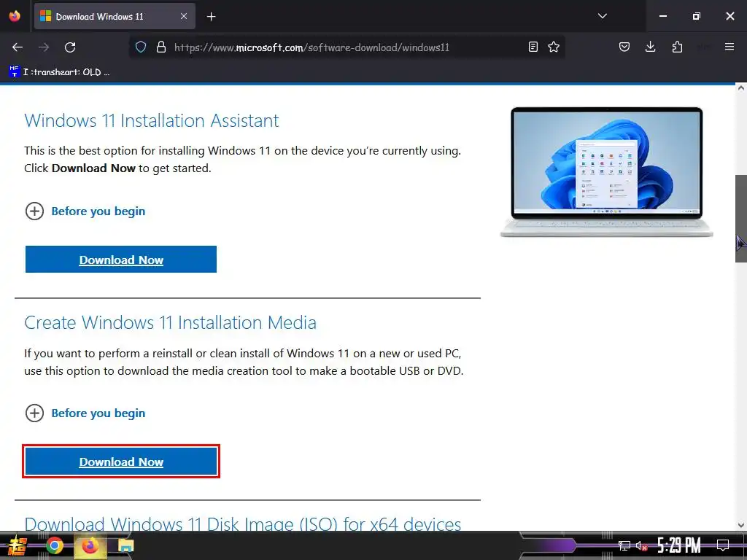Click the Create Windows 11 Installation Media heading
The height and width of the screenshot is (560, 747).
tap(170, 322)
